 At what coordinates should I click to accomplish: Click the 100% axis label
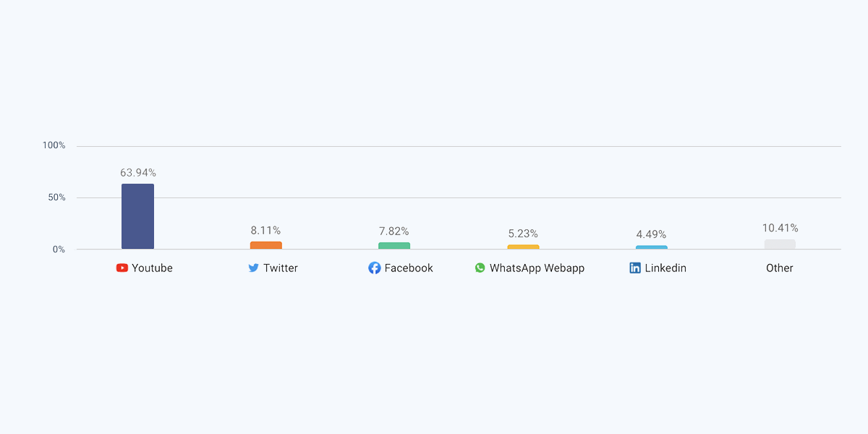point(54,145)
